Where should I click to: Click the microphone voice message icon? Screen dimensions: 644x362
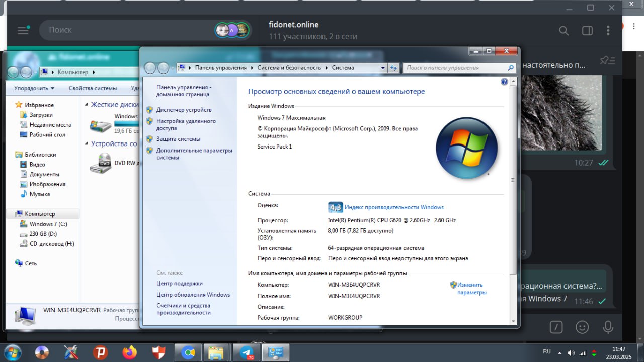(x=608, y=327)
